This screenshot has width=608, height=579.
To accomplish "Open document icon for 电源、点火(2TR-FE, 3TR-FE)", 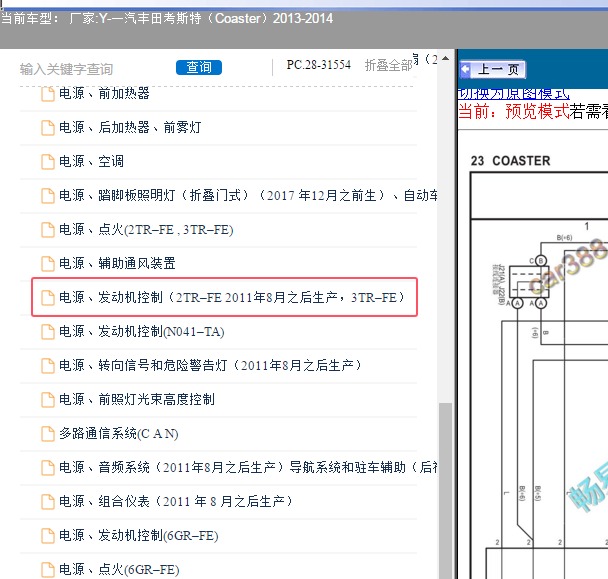I will coord(48,230).
